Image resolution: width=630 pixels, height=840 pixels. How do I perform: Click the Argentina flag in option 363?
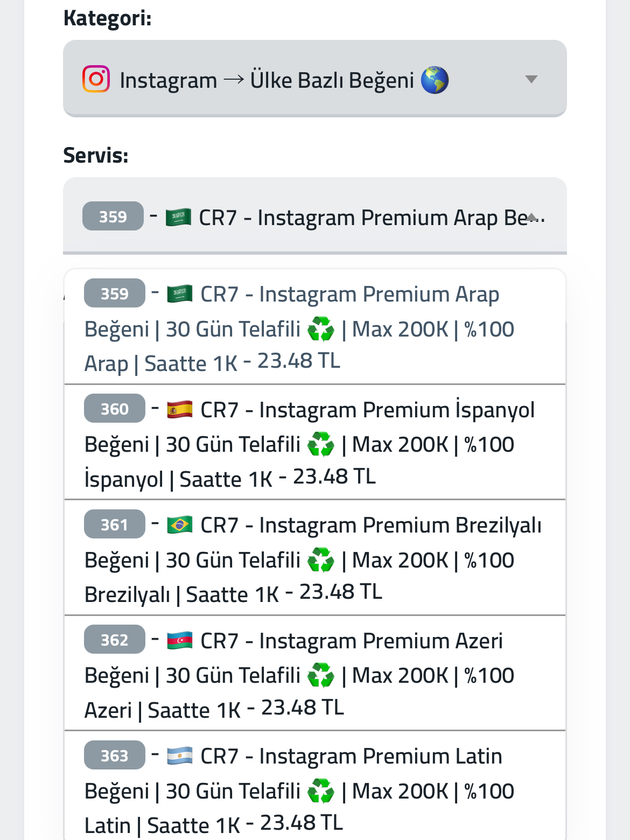tap(180, 755)
